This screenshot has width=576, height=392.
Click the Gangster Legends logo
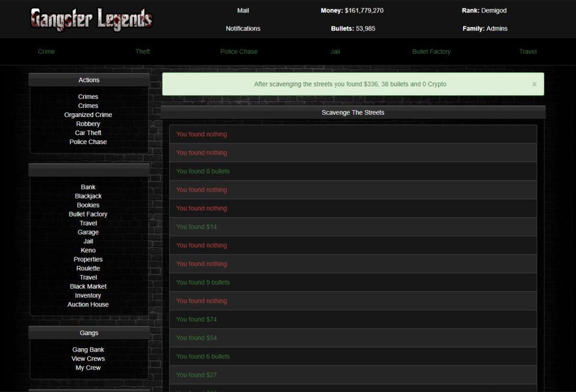[91, 19]
